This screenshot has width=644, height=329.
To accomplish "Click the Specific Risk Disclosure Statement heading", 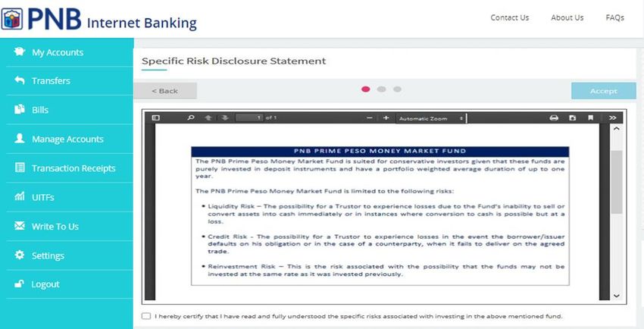I will click(x=233, y=61).
